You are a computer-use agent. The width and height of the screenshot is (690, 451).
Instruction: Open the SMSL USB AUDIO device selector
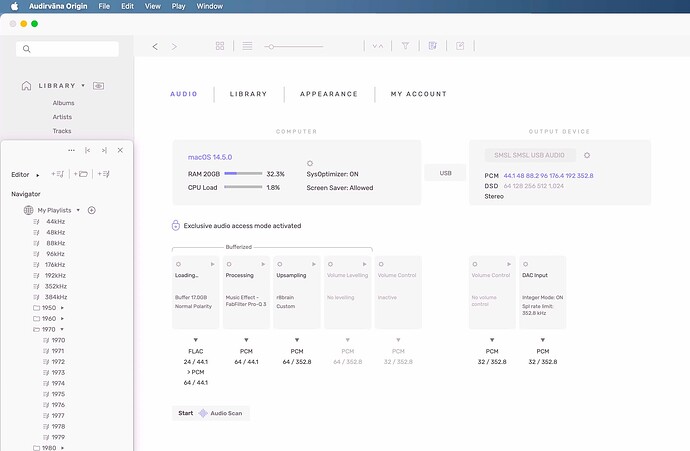(x=529, y=155)
